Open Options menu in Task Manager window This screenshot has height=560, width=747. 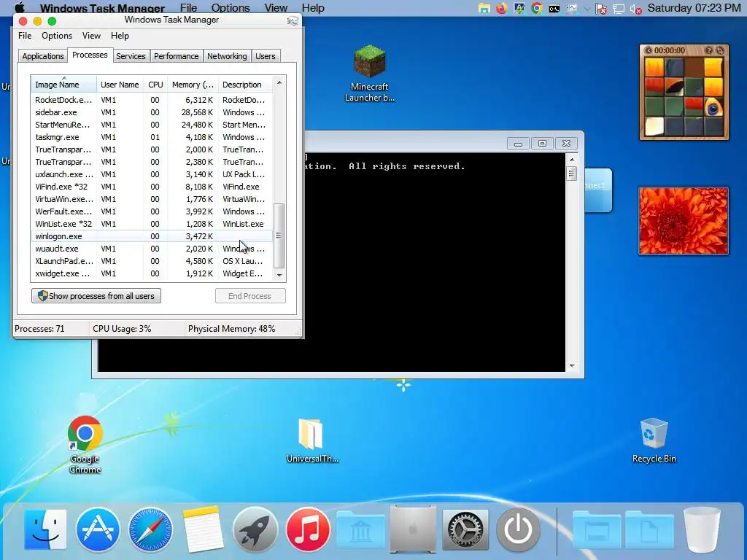click(57, 36)
